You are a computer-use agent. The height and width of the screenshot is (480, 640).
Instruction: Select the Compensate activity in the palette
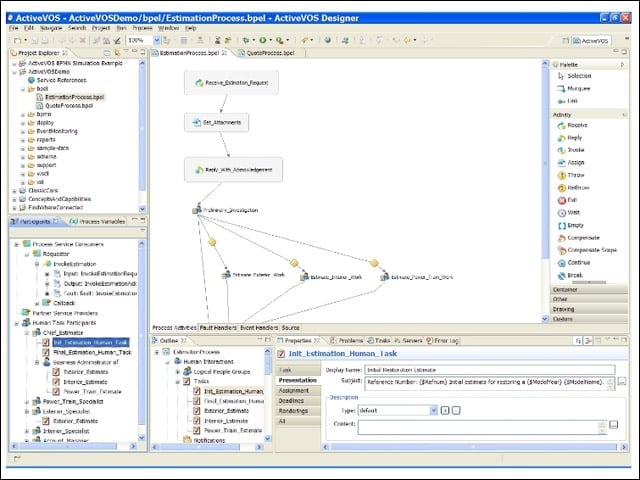578,238
